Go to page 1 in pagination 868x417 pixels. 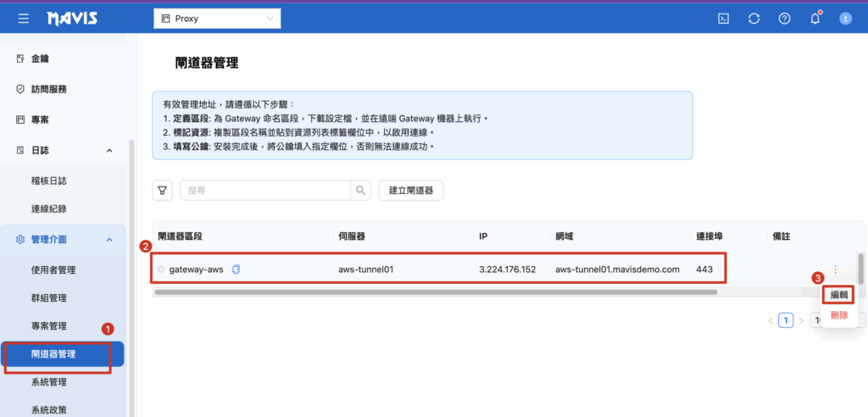pos(786,320)
